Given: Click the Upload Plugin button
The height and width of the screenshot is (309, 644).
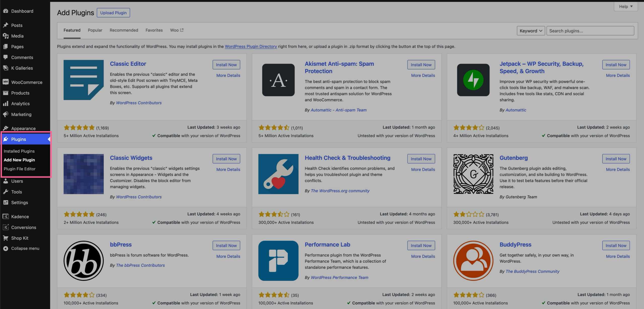Looking at the screenshot, I should [x=113, y=13].
